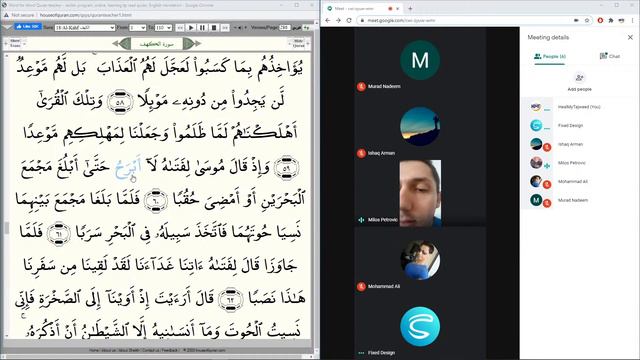Click Ishaq Arman's muted mic icon in list

click(x=547, y=147)
